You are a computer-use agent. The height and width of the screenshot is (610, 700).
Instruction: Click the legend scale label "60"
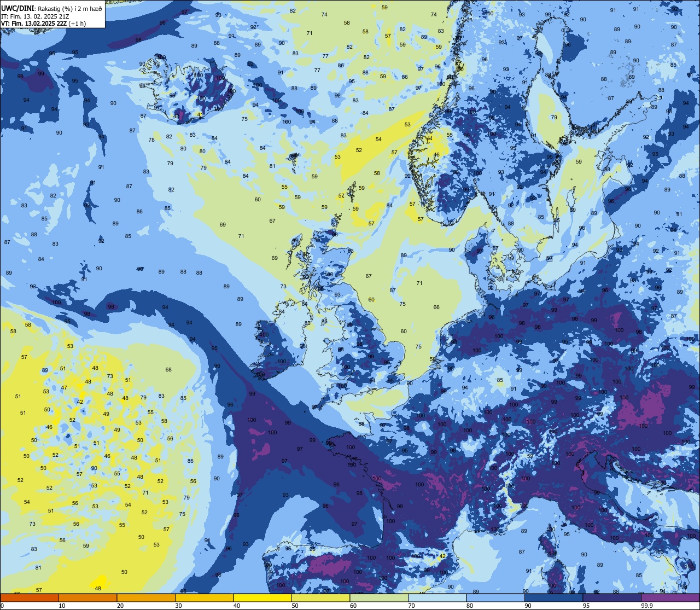(x=353, y=606)
